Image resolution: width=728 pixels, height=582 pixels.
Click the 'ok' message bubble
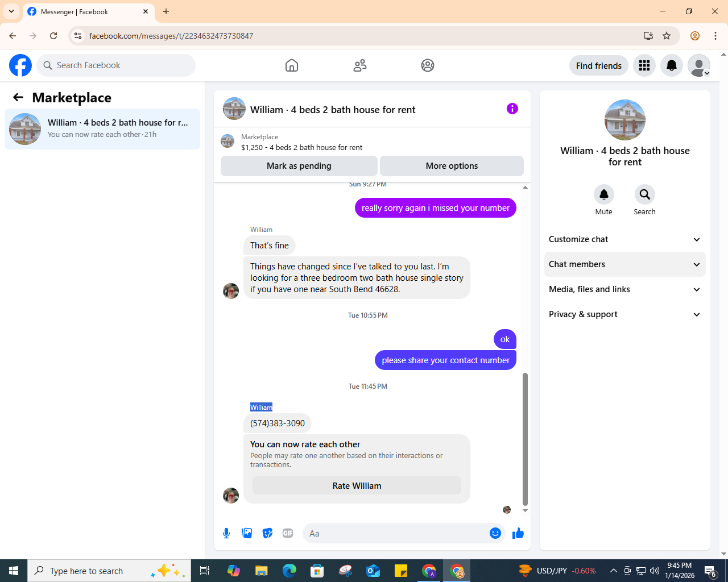(505, 339)
